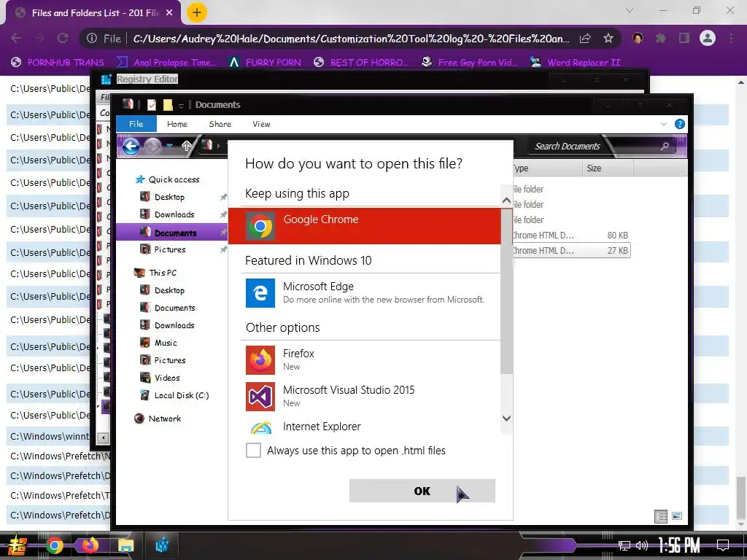Go forward with the explorer Forward arrow

152,146
